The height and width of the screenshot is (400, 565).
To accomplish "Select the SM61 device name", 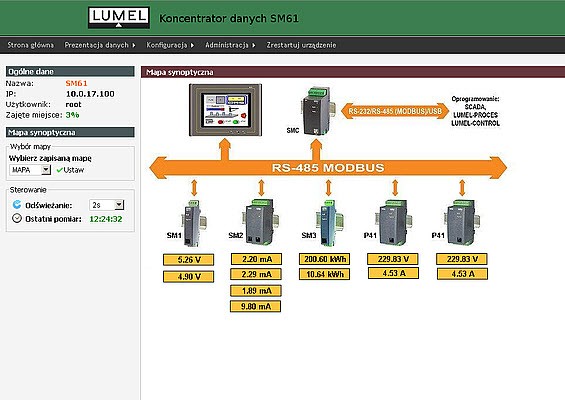I will (x=76, y=83).
